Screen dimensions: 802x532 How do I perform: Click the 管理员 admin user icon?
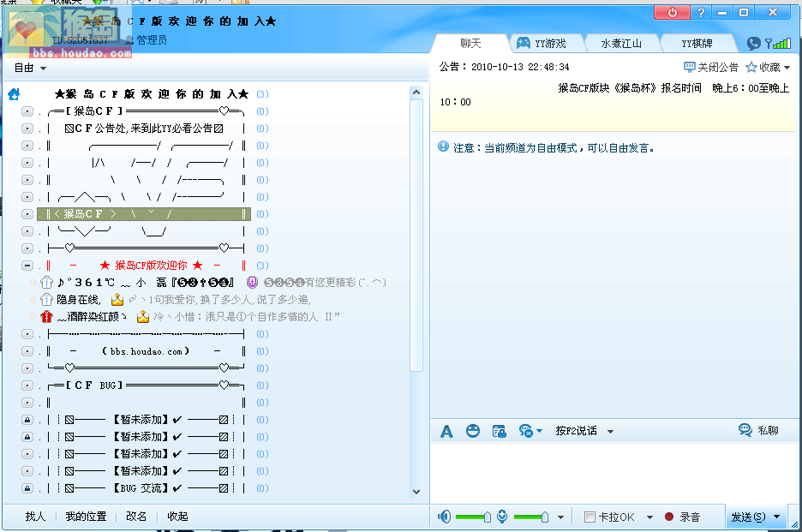click(x=129, y=40)
